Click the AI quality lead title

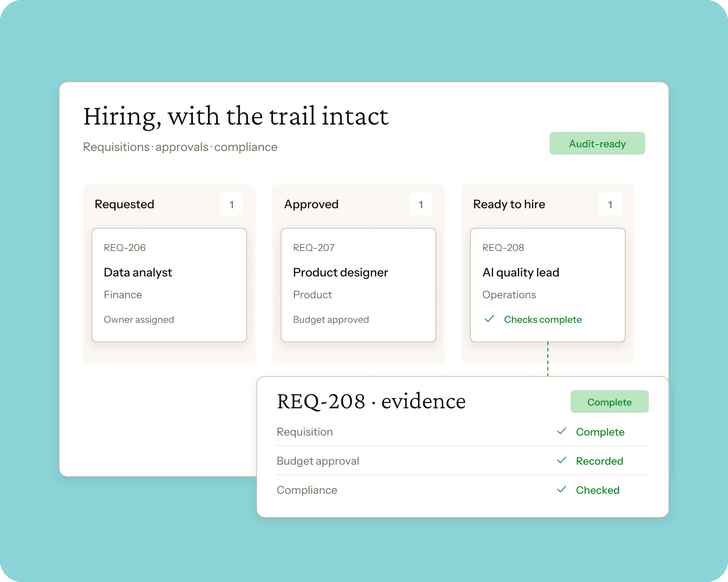521,272
